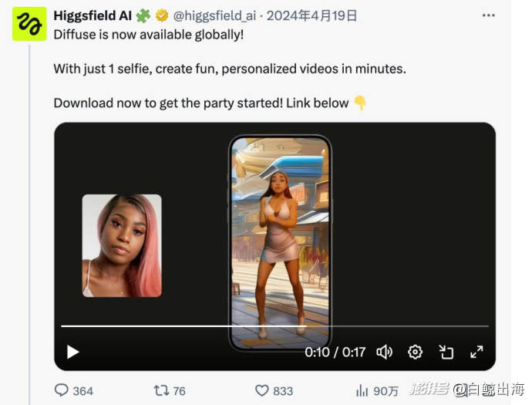
Task: Mute the video sound
Action: click(x=384, y=352)
